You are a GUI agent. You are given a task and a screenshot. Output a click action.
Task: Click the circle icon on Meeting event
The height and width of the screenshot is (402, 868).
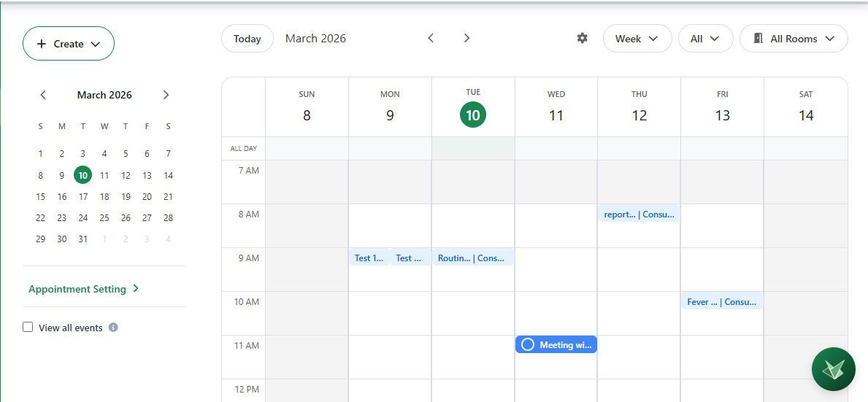(528, 345)
